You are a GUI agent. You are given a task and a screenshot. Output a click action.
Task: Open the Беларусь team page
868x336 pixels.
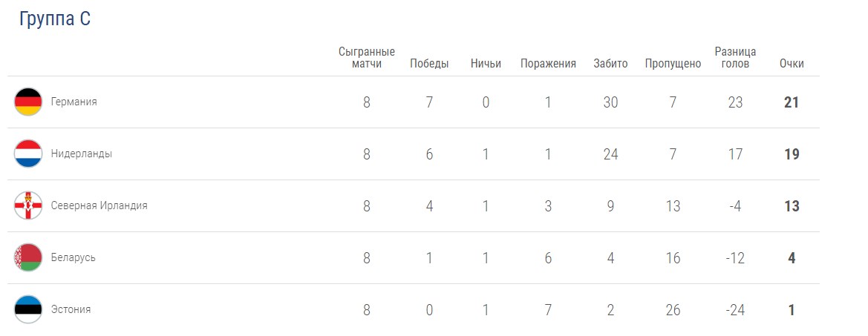pos(74,257)
